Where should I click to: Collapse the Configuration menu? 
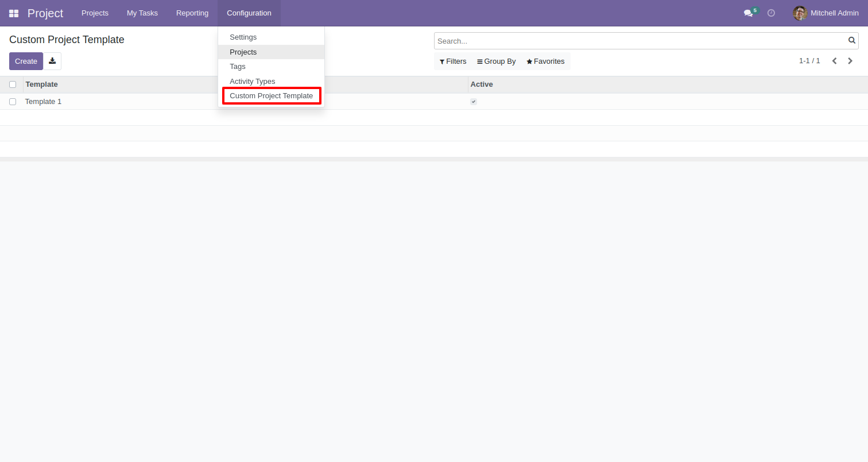pyautogui.click(x=249, y=13)
